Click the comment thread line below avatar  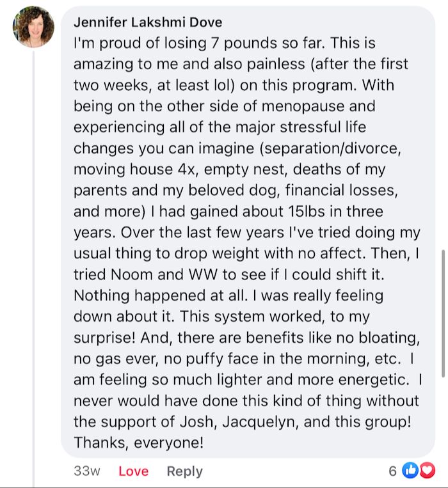[34, 256]
